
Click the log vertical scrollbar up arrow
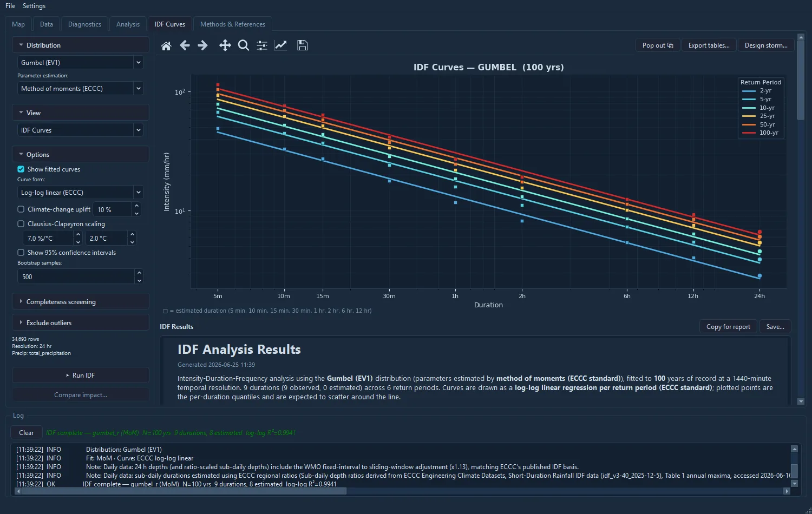[794, 449]
